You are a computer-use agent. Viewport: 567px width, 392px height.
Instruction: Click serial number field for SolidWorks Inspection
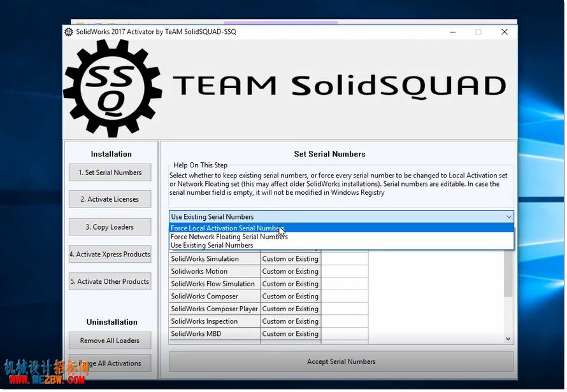click(x=345, y=321)
